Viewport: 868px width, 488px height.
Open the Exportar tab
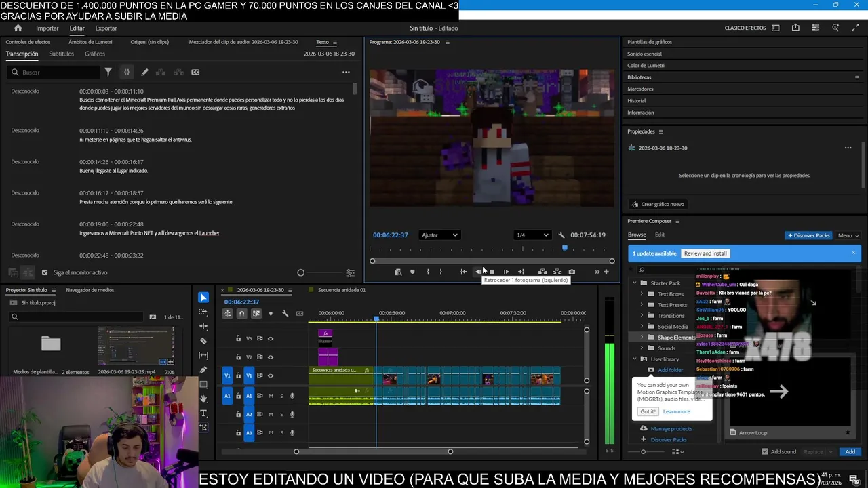pos(106,28)
